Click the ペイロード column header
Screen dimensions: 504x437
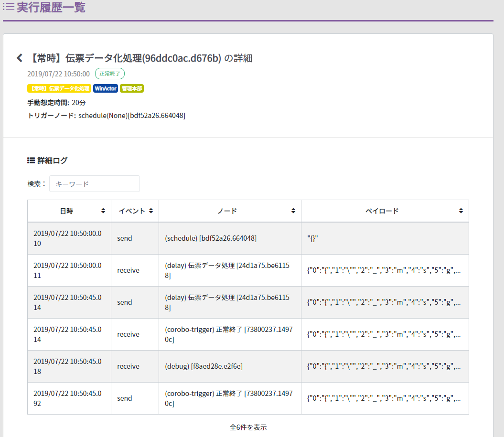pyautogui.click(x=385, y=211)
